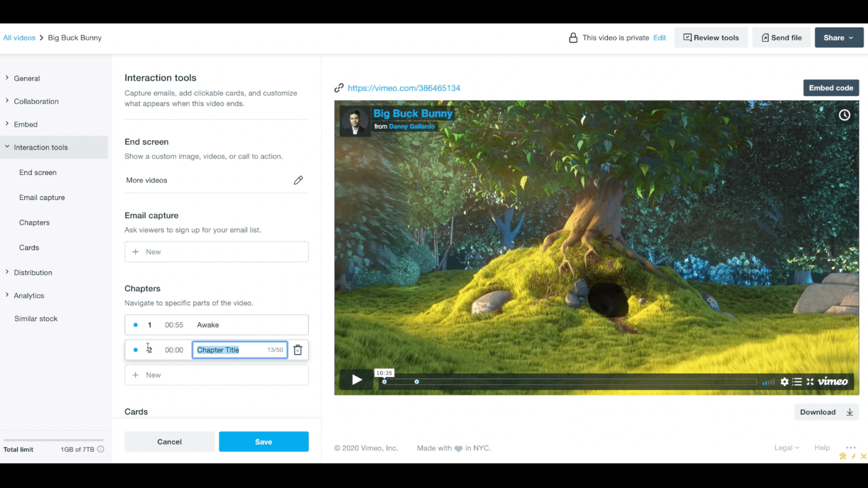Edit the video privacy setting
The width and height of the screenshot is (868, 488).
(659, 38)
